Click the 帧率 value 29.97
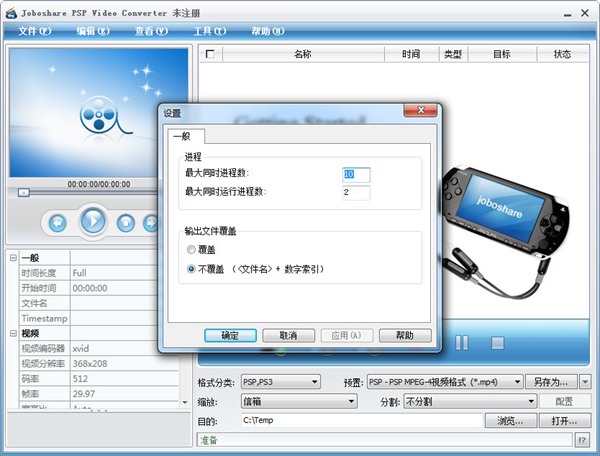The width and height of the screenshot is (600, 456). click(x=84, y=394)
